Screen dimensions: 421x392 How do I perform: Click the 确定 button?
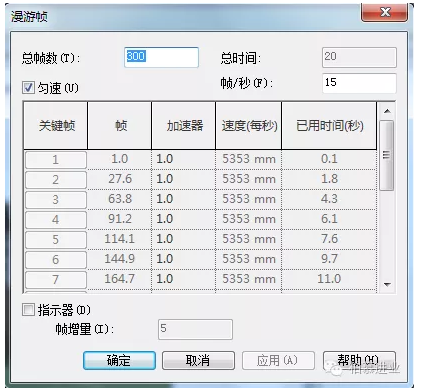(119, 360)
